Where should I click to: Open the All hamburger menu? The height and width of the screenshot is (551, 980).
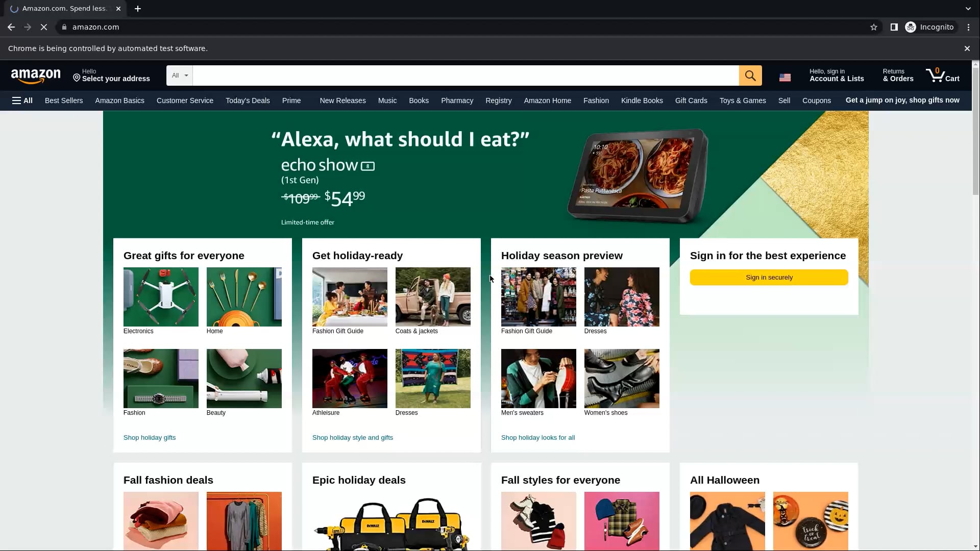click(x=22, y=101)
